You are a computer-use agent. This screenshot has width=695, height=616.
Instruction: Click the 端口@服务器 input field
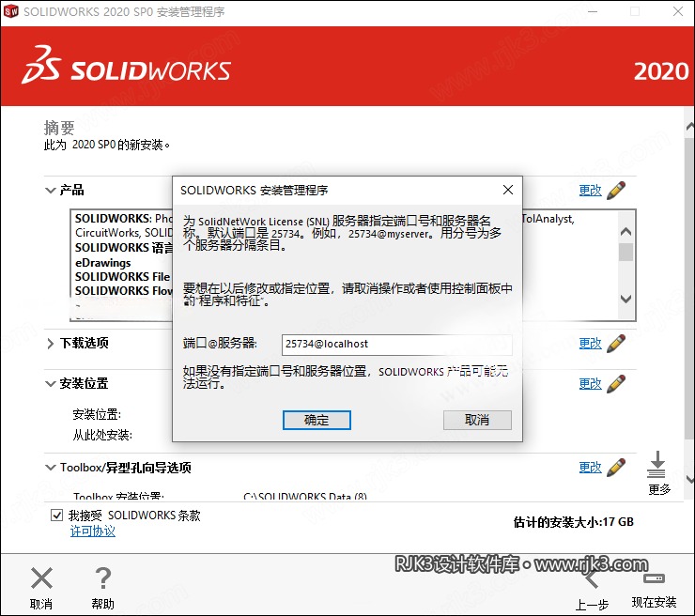pyautogui.click(x=396, y=345)
